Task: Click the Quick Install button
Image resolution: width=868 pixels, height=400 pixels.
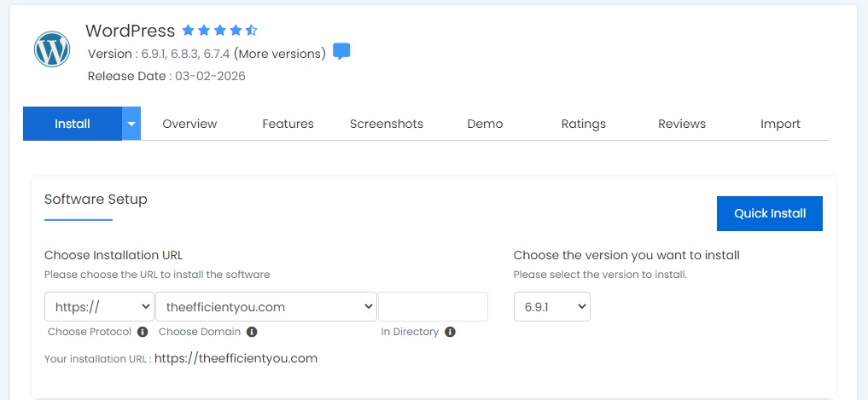Action: (770, 213)
